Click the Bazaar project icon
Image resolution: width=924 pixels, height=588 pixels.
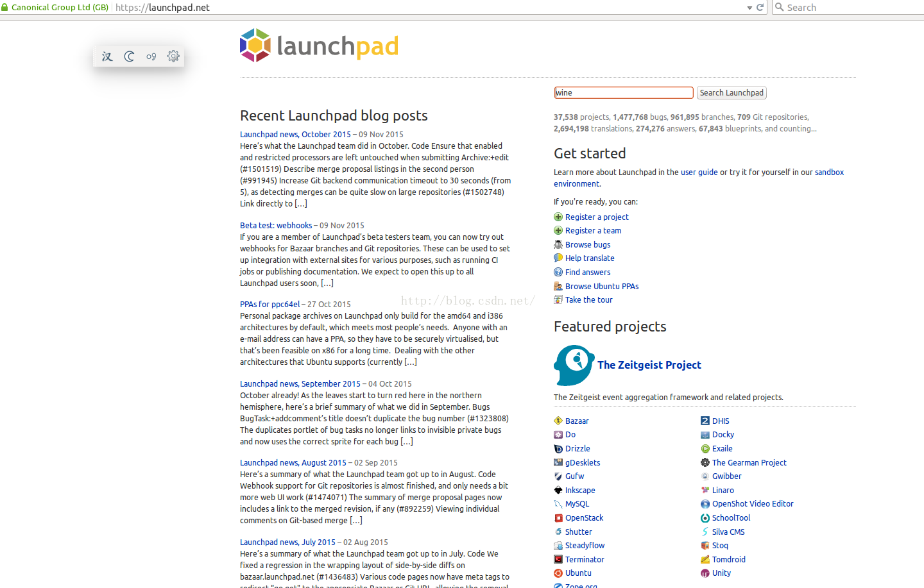click(x=558, y=421)
